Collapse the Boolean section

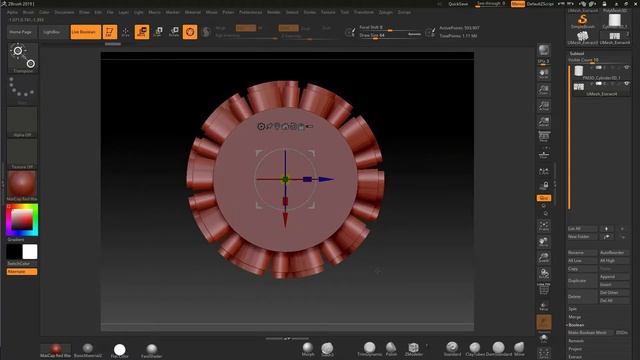[x=576, y=325]
